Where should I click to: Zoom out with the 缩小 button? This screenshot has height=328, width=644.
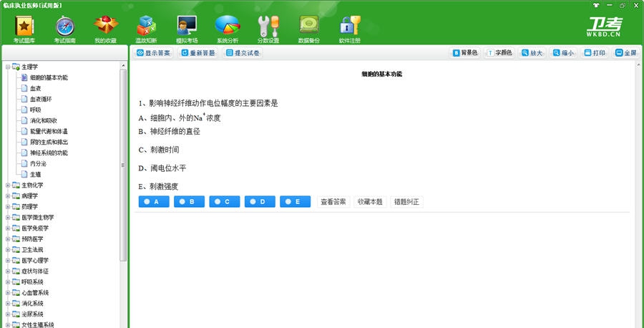564,53
